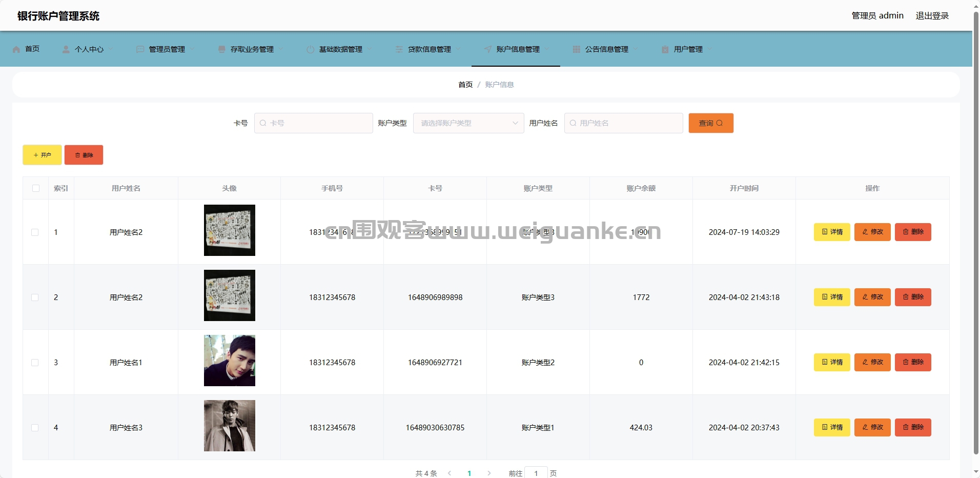Viewport: 980px width, 478px height.
Task: Click the search icon in the 用户姓名 field
Action: pos(573,123)
